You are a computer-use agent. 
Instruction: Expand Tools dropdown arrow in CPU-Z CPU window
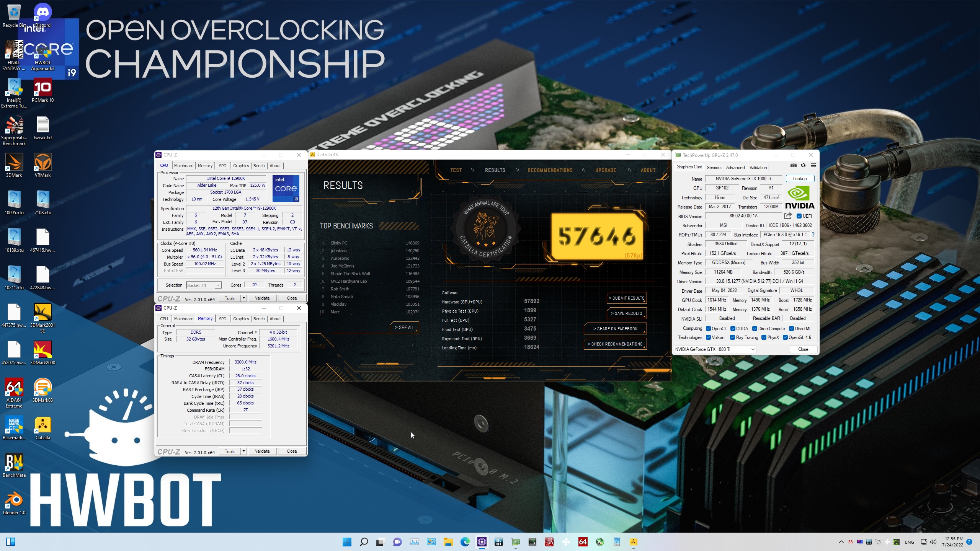click(x=243, y=298)
